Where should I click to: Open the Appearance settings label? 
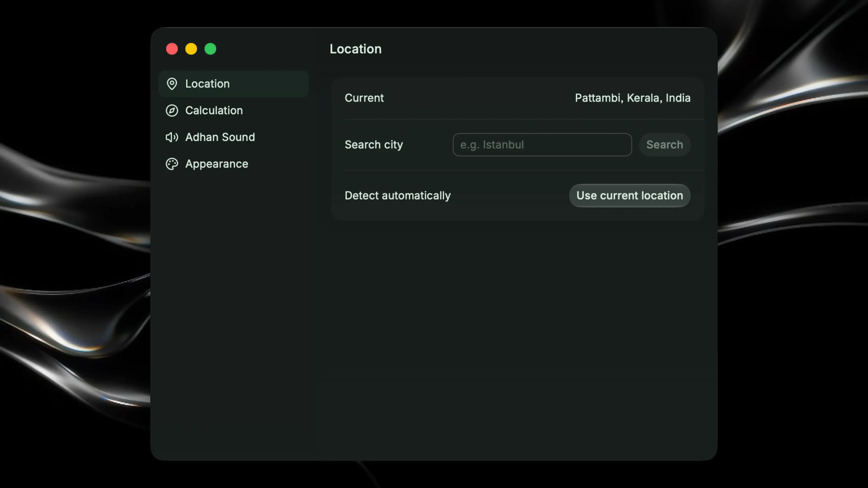click(217, 164)
